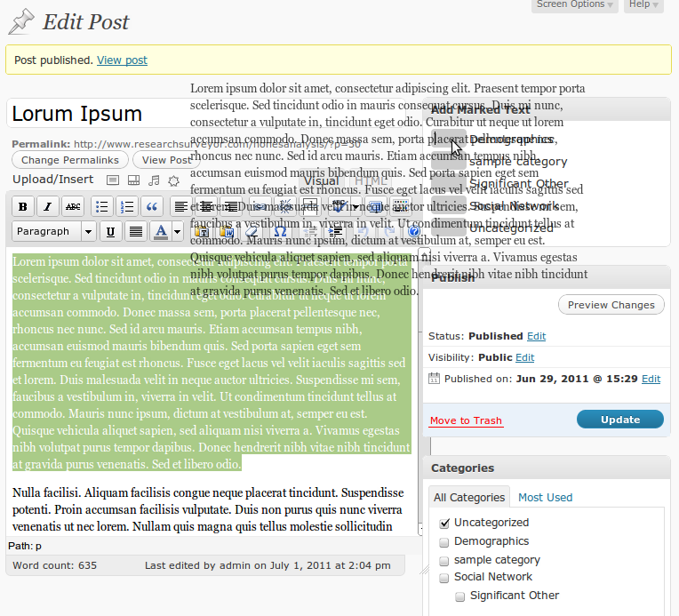The width and height of the screenshot is (679, 616).
Task: Edit the post Visibility
Action: click(525, 357)
